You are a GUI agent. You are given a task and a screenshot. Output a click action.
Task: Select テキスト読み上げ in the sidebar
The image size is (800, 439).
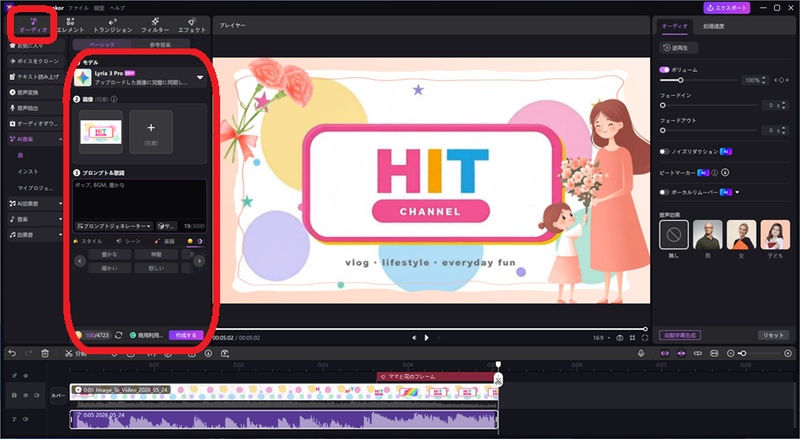point(36,77)
